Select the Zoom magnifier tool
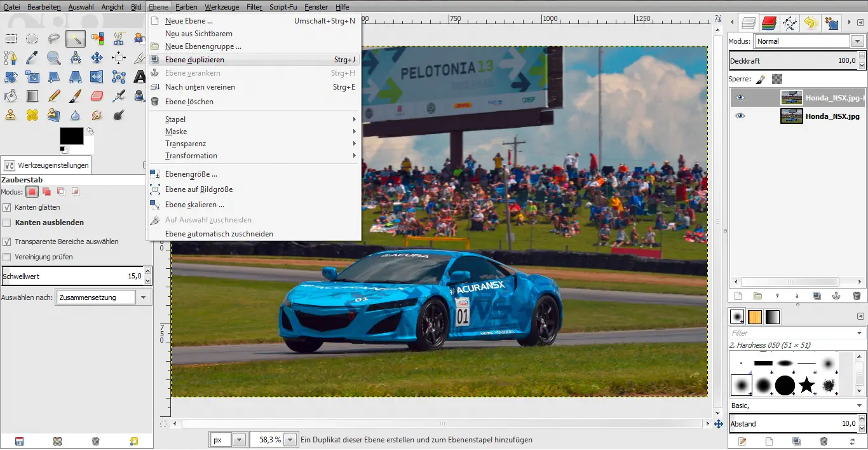 (x=54, y=58)
